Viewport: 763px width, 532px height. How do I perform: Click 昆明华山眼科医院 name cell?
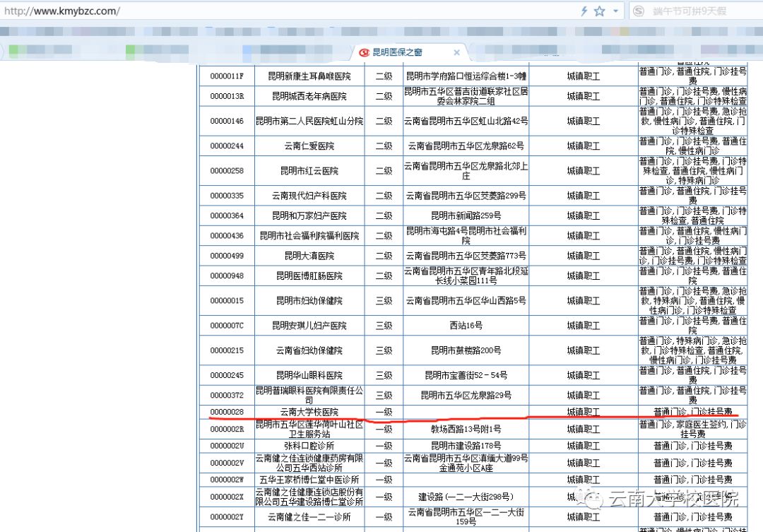[x=309, y=375]
